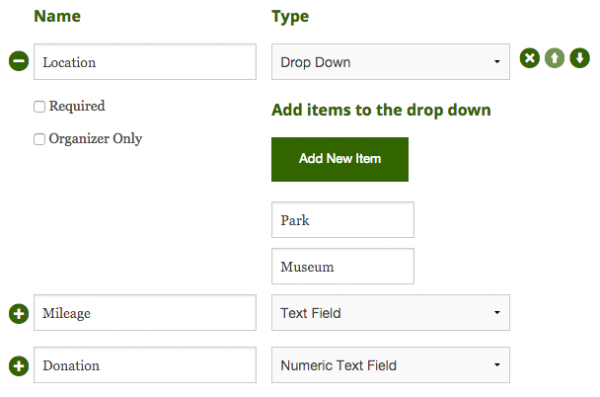This screenshot has height=397, width=600.
Task: Click the Required label text
Action: (x=77, y=106)
